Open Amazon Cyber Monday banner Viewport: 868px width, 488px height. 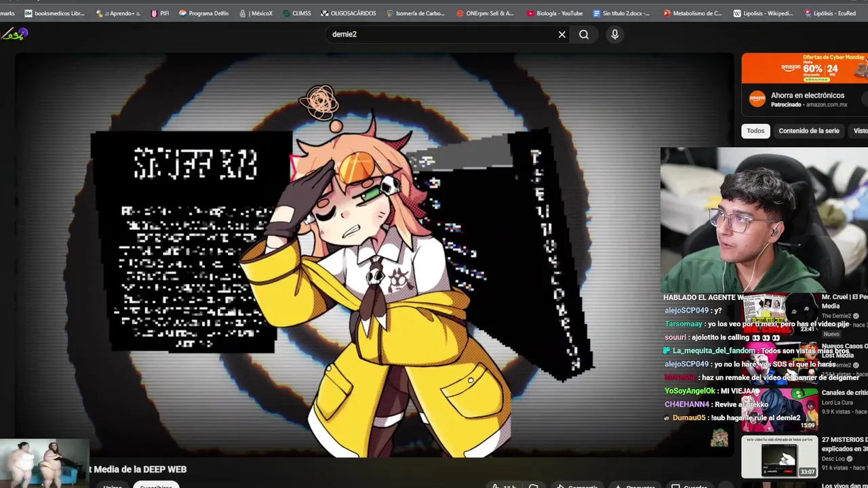(804, 68)
